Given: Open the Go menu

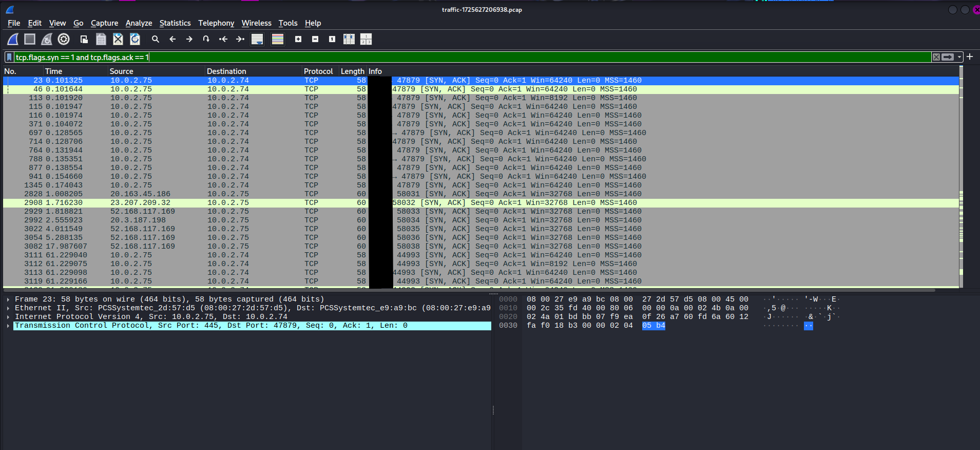Looking at the screenshot, I should (78, 23).
